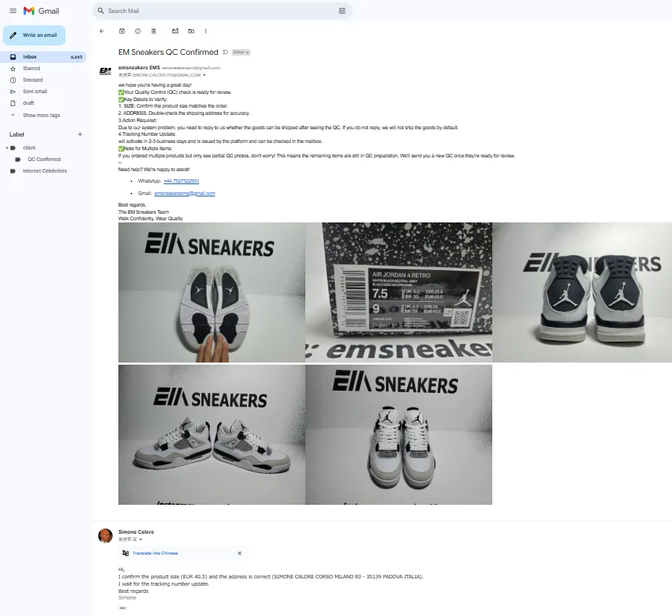The height and width of the screenshot is (616, 672).
Task: Open the shoe soles QC photo
Action: (211, 292)
